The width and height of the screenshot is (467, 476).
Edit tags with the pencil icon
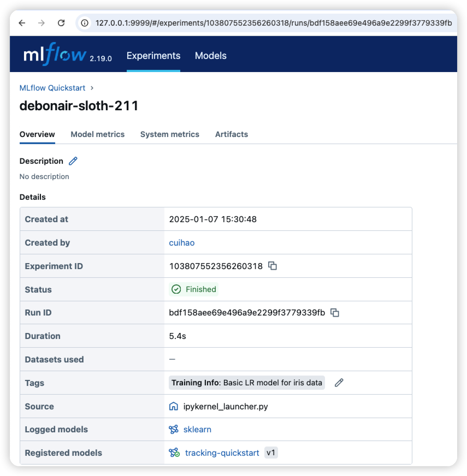click(x=339, y=383)
